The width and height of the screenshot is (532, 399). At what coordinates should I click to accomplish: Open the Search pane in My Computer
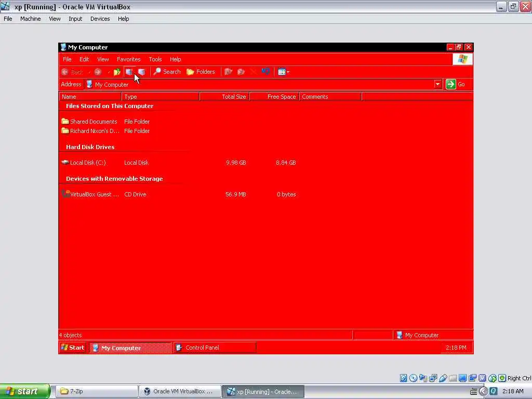pyautogui.click(x=167, y=72)
